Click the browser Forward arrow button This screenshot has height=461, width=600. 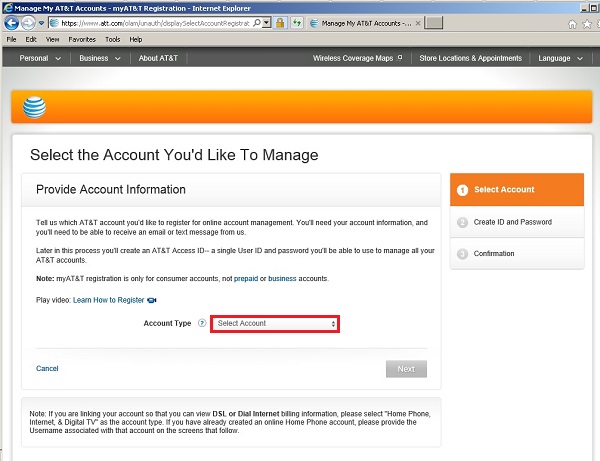(x=28, y=23)
